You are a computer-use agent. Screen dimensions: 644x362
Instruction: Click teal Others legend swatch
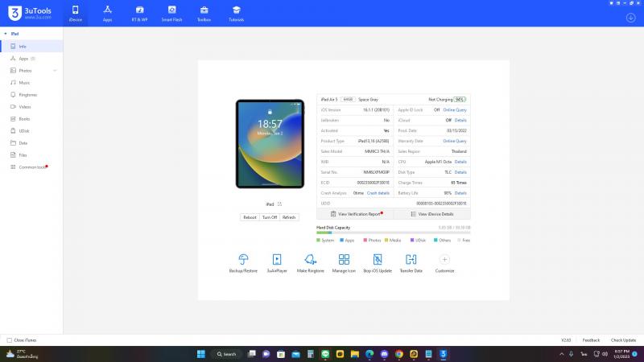[436, 240]
